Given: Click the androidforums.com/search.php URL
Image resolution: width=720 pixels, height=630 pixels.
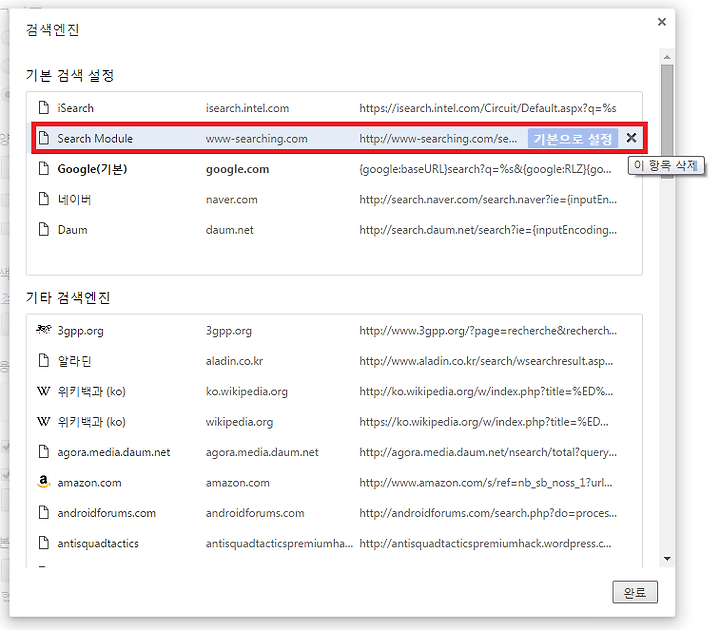Looking at the screenshot, I should click(x=488, y=513).
